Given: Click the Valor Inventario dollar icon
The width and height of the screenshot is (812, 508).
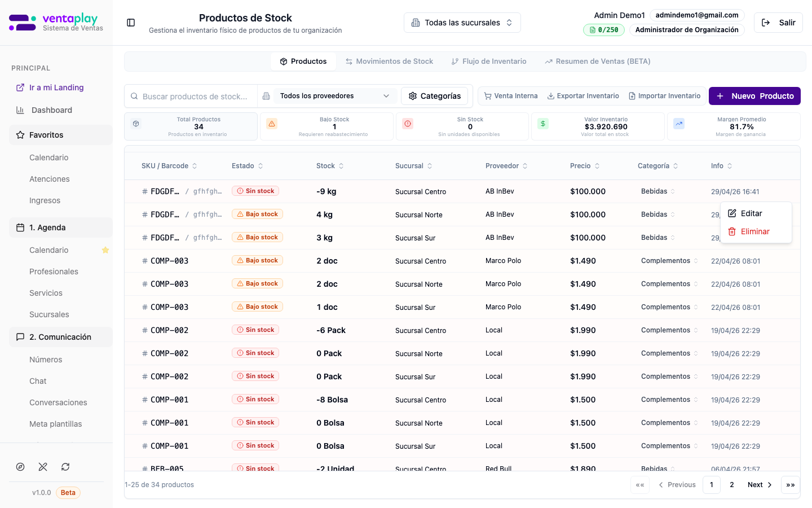Looking at the screenshot, I should [x=543, y=124].
